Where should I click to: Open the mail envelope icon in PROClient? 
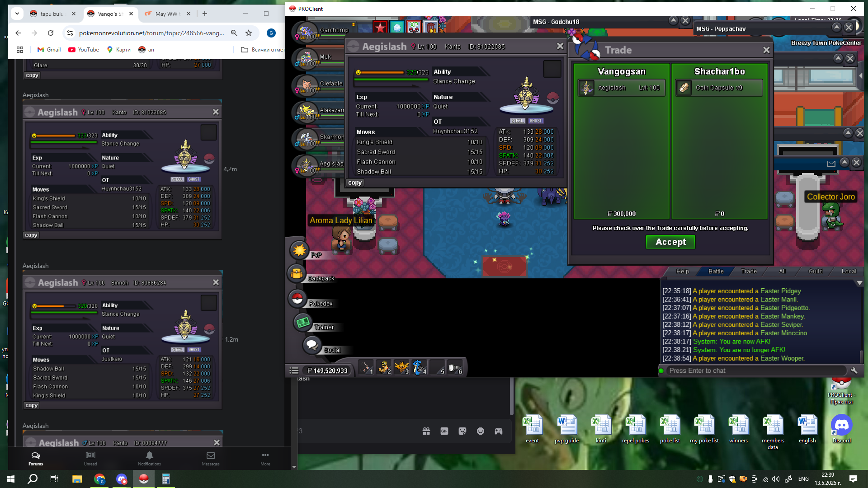(831, 164)
